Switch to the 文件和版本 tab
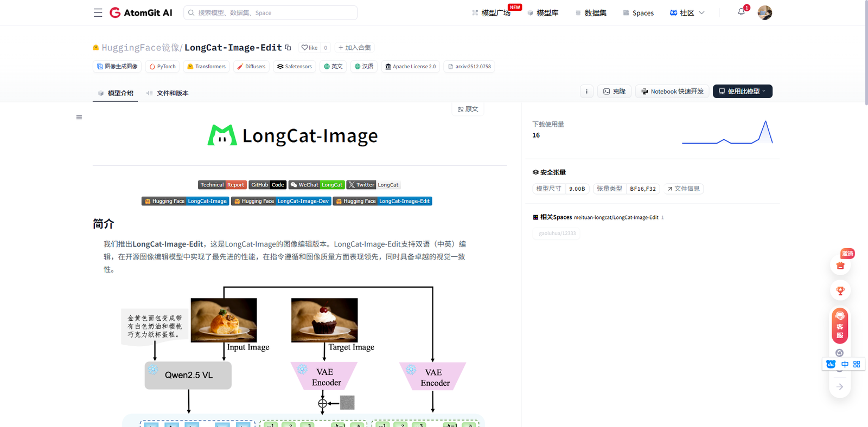The image size is (868, 427). click(x=168, y=93)
